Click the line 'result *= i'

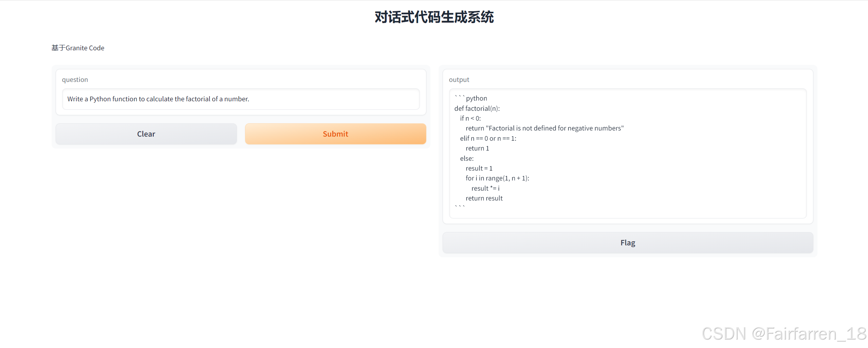click(485, 188)
